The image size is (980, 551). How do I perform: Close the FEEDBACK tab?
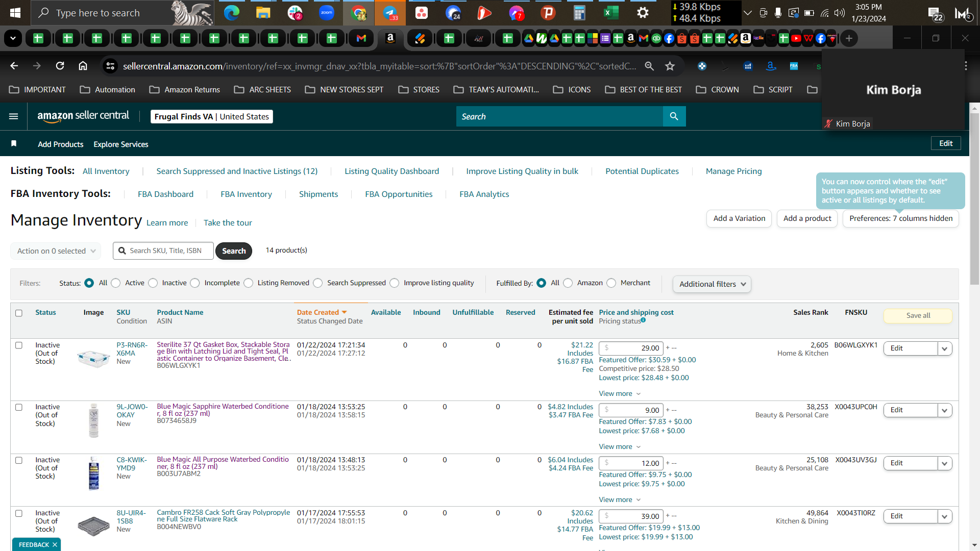pos(55,545)
